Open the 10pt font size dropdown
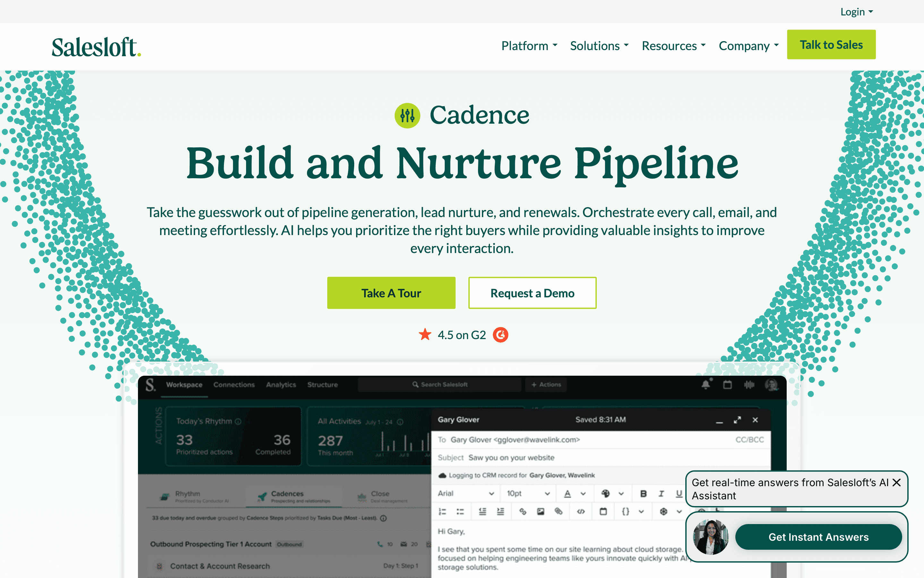 (x=528, y=494)
